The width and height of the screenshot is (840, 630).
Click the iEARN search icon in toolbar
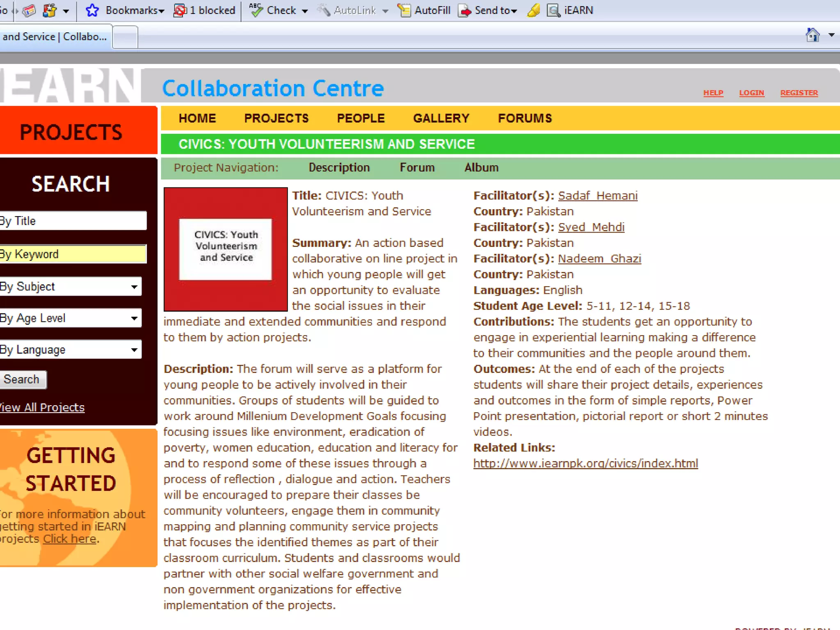[553, 10]
